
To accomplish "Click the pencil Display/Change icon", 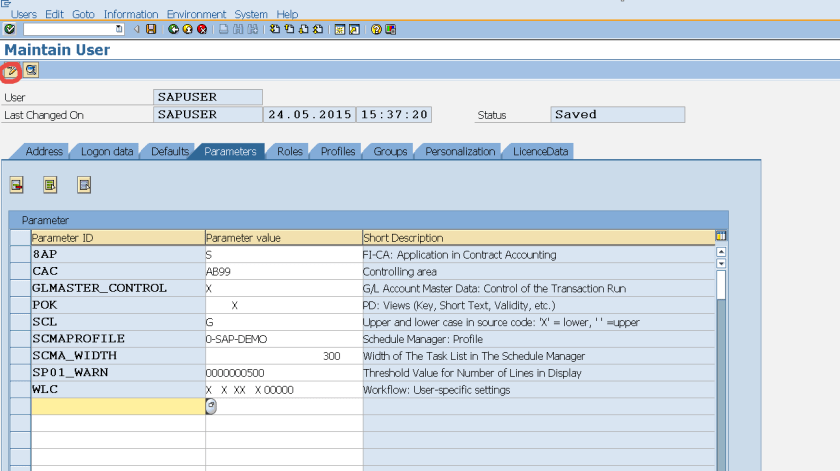I will pyautogui.click(x=12, y=70).
